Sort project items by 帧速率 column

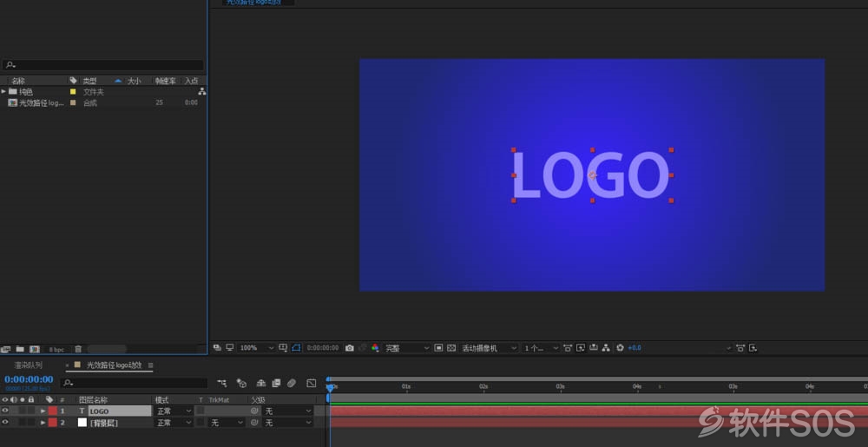coord(166,81)
